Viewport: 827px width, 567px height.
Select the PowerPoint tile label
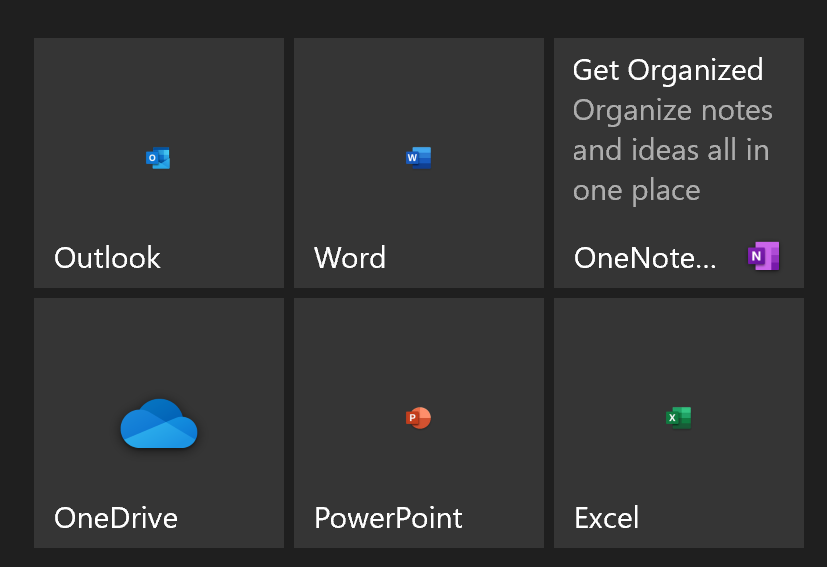388,518
